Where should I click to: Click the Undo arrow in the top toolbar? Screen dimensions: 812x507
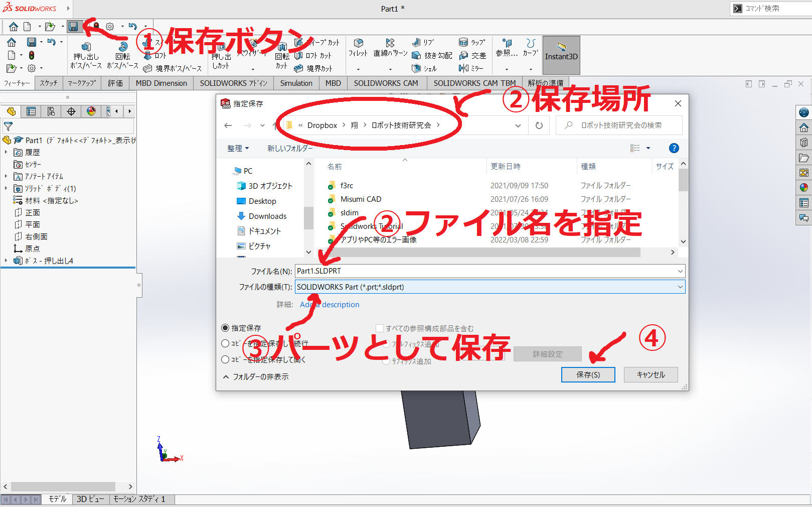(133, 27)
